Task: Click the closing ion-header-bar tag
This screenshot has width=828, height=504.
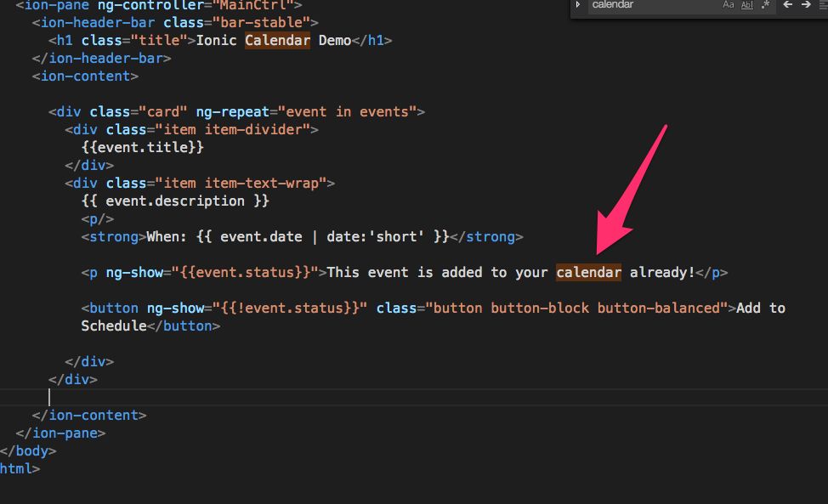Action: pyautogui.click(x=101, y=58)
